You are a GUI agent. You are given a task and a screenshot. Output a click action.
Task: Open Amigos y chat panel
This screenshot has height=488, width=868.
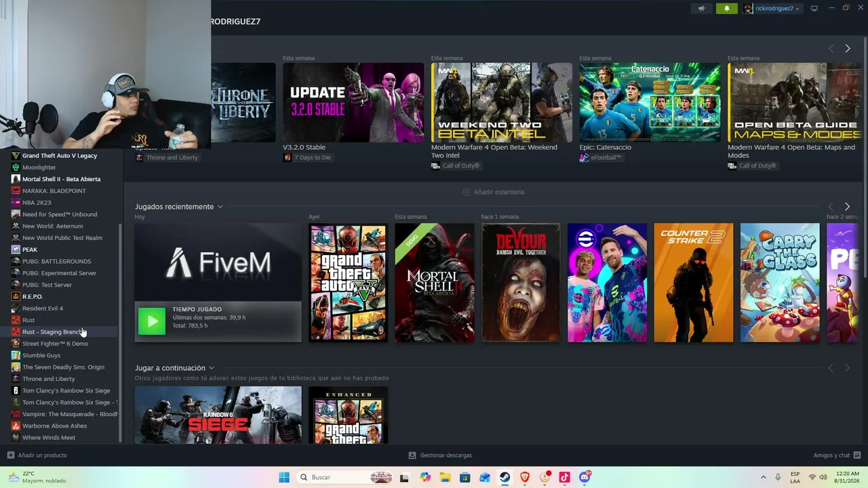pyautogui.click(x=837, y=455)
